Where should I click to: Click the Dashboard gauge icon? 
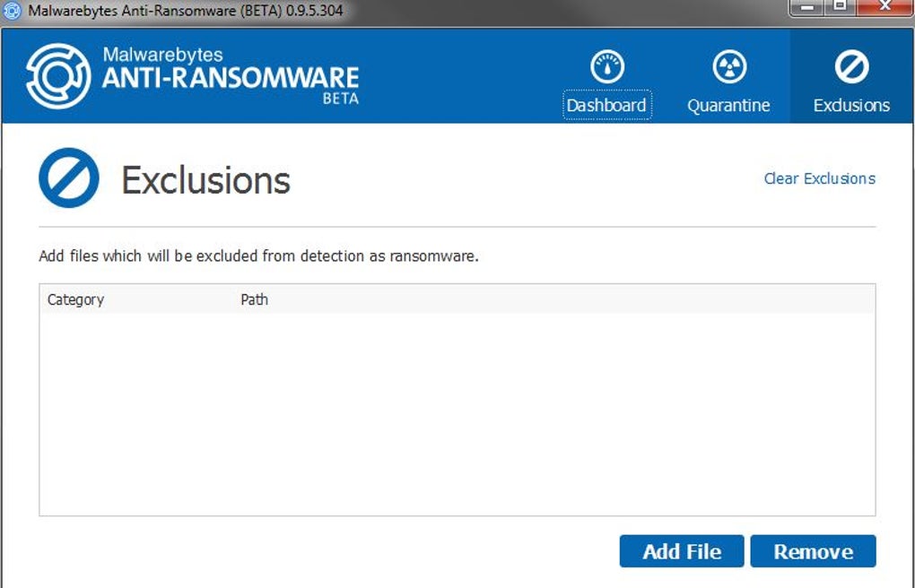607,67
